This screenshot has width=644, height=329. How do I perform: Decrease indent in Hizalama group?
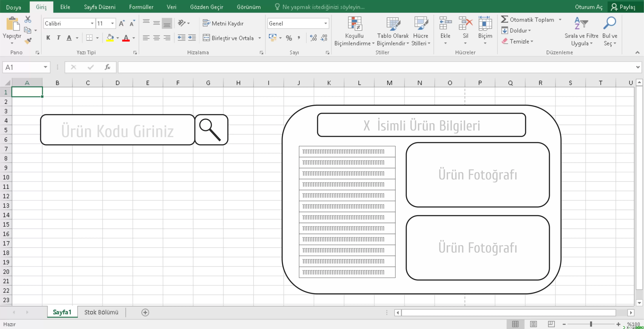click(181, 38)
